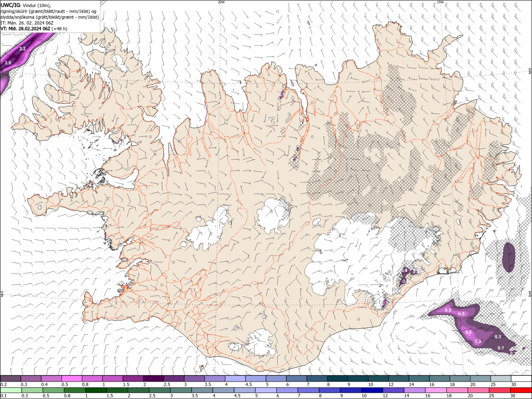This screenshot has height=399, width=532.
Task: Pick lower legend swatch between 0.5 and 0.8
Action: pyautogui.click(x=53, y=390)
